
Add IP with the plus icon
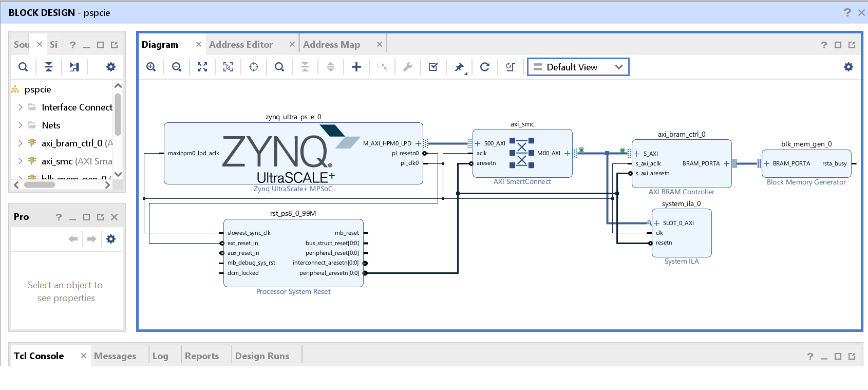(x=356, y=67)
